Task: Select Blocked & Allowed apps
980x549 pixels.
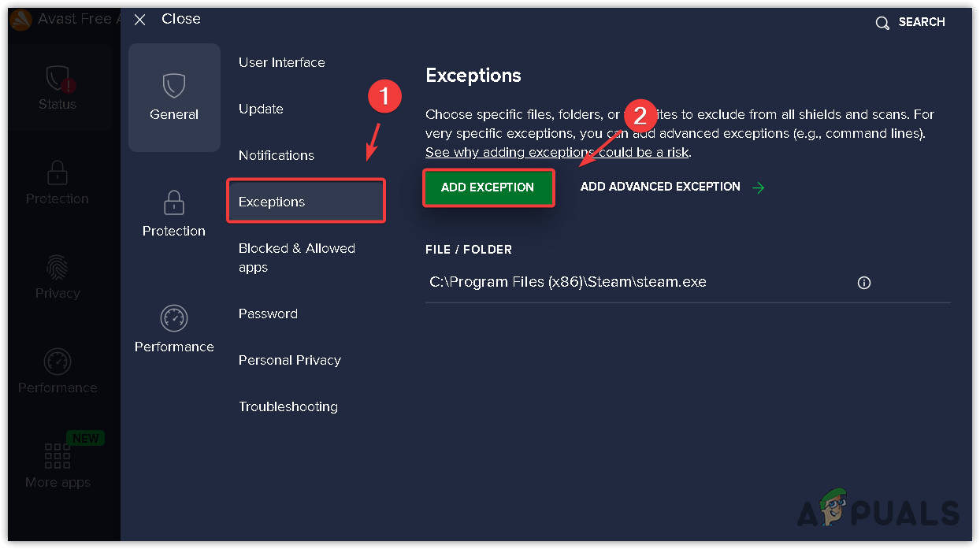Action: click(297, 258)
